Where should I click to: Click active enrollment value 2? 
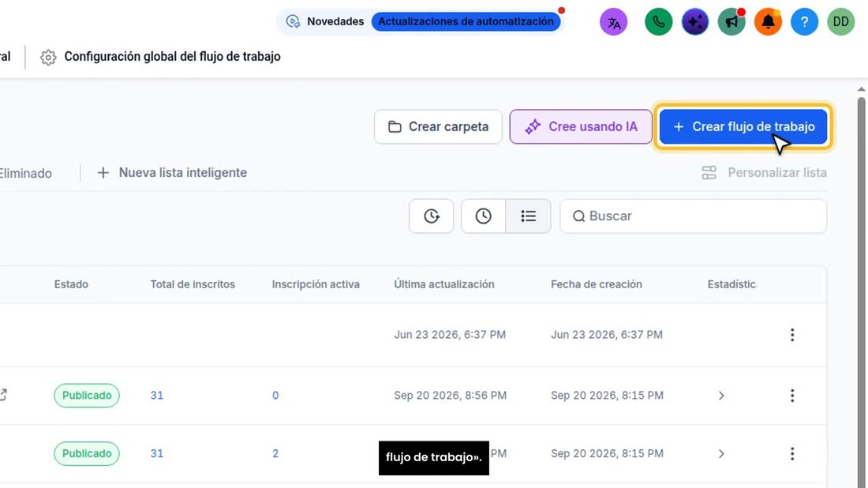275,454
